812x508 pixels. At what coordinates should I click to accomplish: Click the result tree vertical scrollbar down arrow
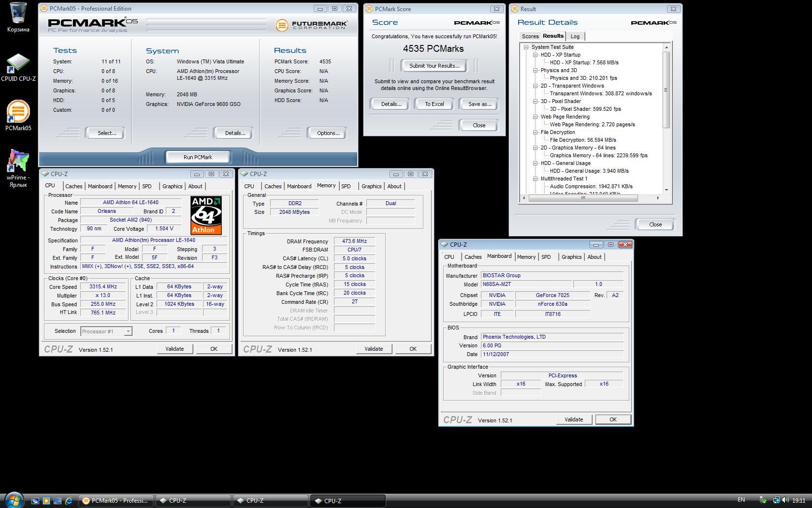pos(667,190)
